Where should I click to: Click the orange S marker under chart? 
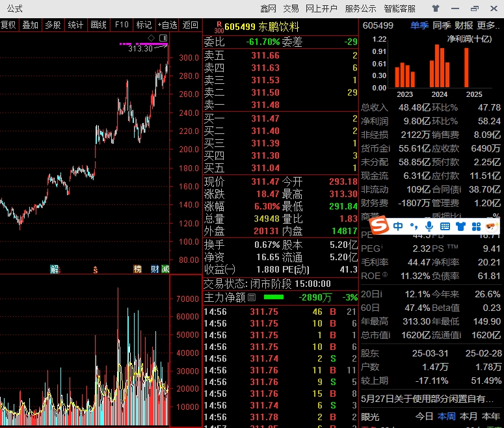(96, 270)
